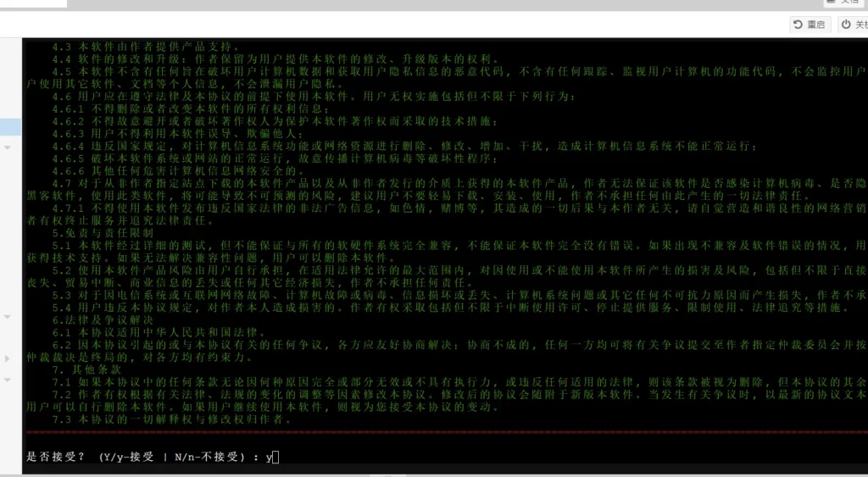Click the red dashed separator line
Viewport: 868px width, 477px height.
[447, 431]
